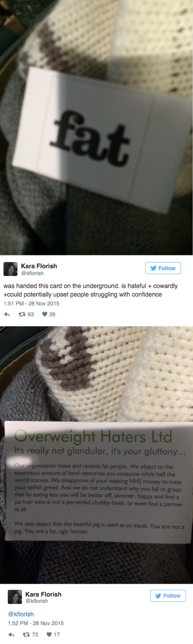Open the Kara Florish name in first tweet

[x=39, y=266]
